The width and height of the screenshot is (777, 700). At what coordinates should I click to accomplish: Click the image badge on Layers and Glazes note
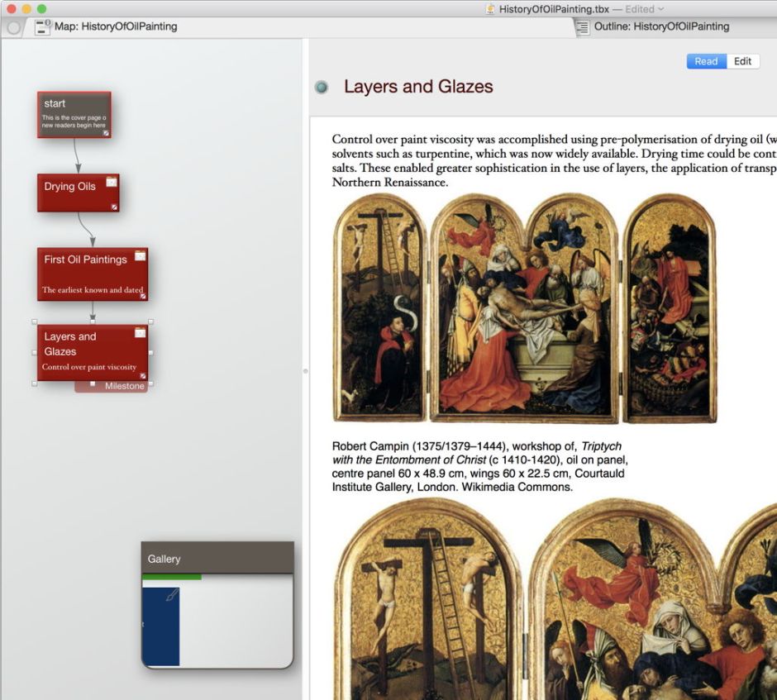pyautogui.click(x=140, y=332)
